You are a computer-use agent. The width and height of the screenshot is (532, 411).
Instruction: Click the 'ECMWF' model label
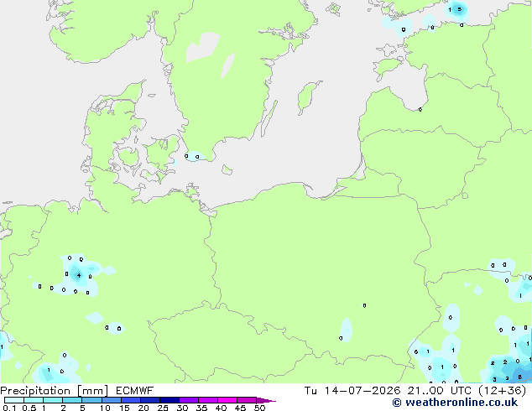coord(135,391)
